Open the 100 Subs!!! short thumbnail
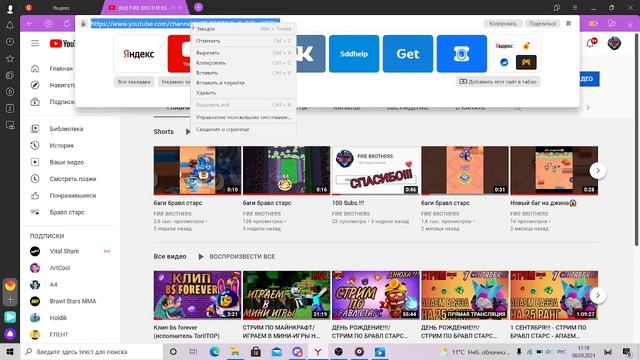This screenshot has width=640, height=360. point(376,171)
